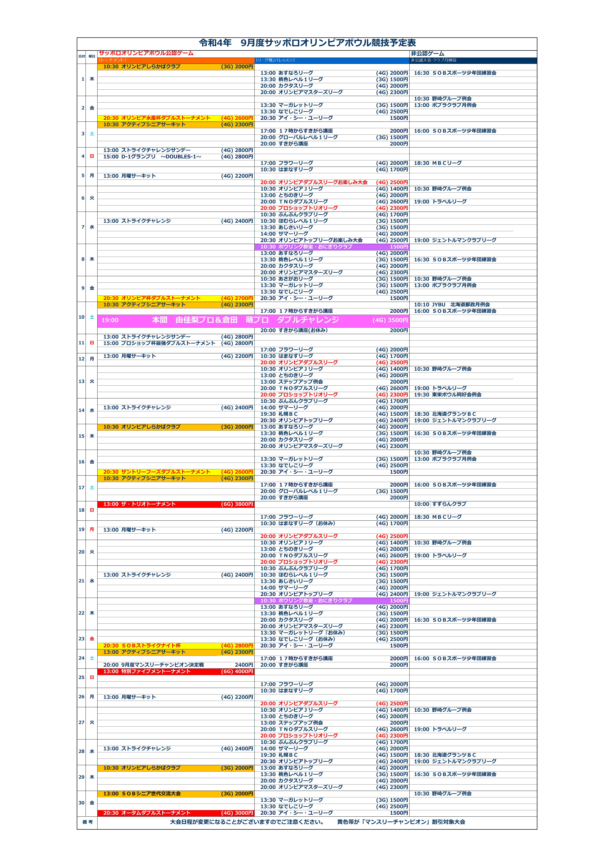The image size is (614, 868).
Task: Click date number 10 in the date column
Action: pyautogui.click(x=81, y=317)
